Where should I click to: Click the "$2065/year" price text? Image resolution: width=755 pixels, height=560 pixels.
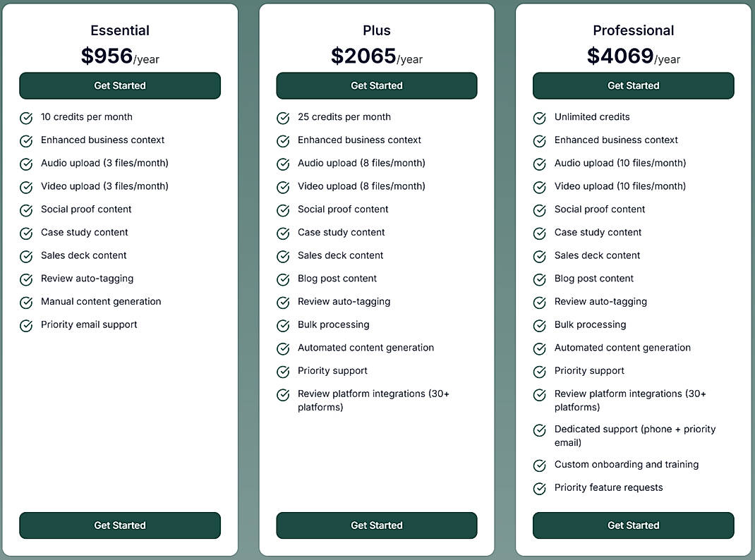pyautogui.click(x=377, y=57)
